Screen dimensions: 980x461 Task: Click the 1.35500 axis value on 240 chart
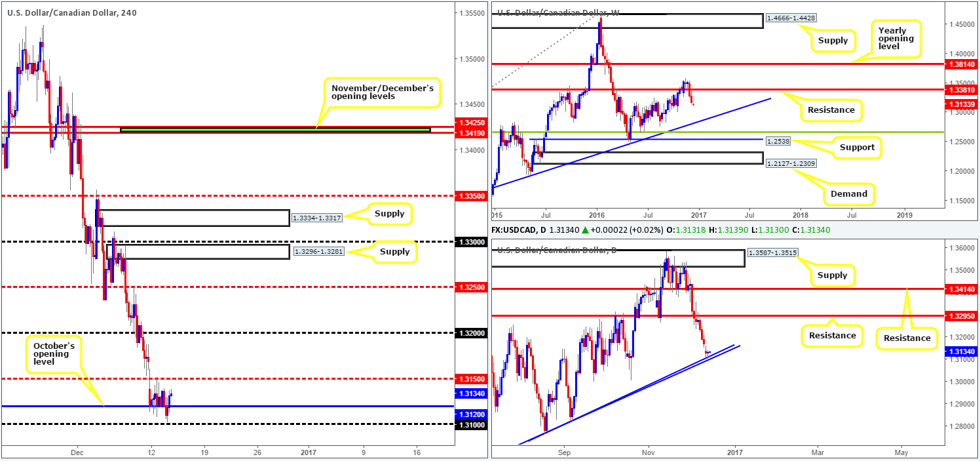[470, 13]
